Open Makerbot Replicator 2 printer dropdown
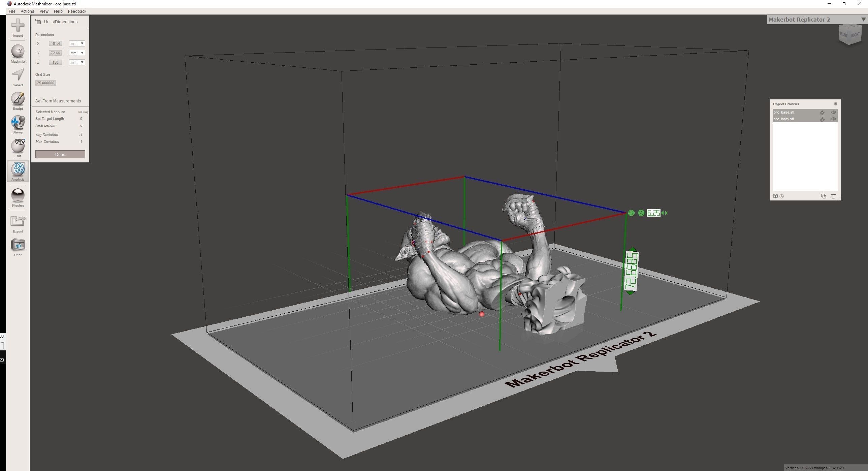 click(x=817, y=20)
